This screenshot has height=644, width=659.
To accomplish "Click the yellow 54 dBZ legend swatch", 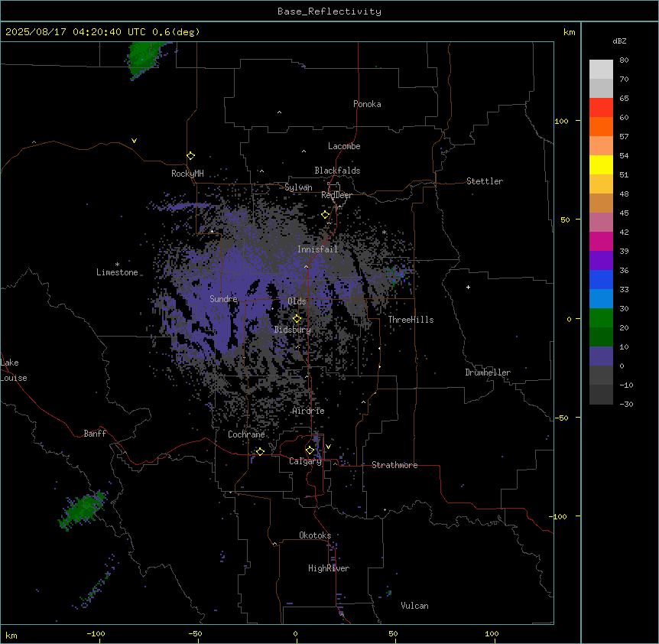I will (601, 164).
